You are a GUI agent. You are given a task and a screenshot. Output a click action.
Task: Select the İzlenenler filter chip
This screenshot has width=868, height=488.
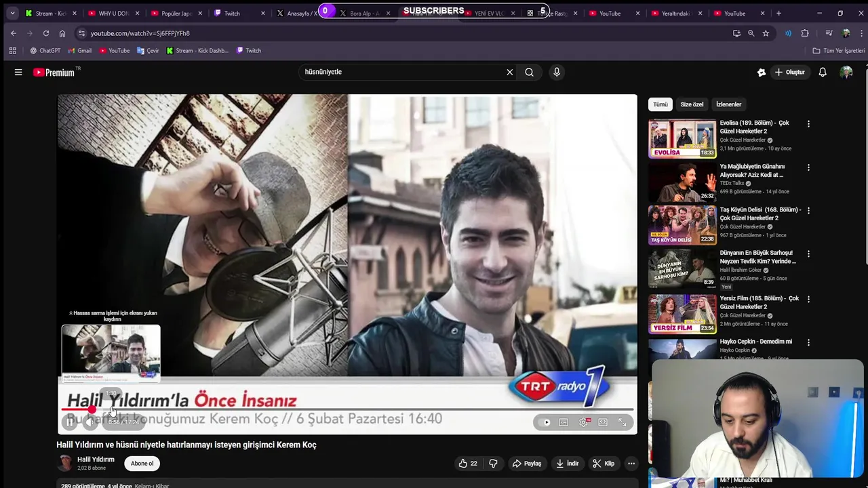pyautogui.click(x=729, y=104)
